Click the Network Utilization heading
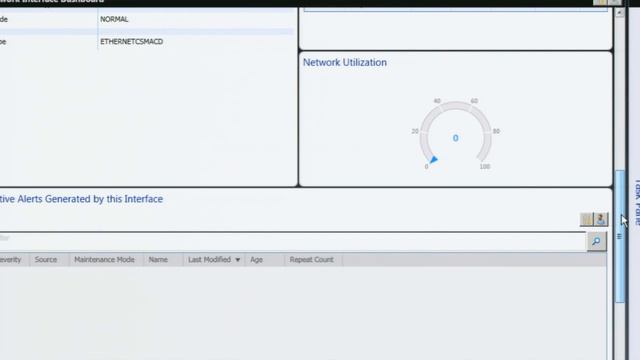 pos(344,62)
